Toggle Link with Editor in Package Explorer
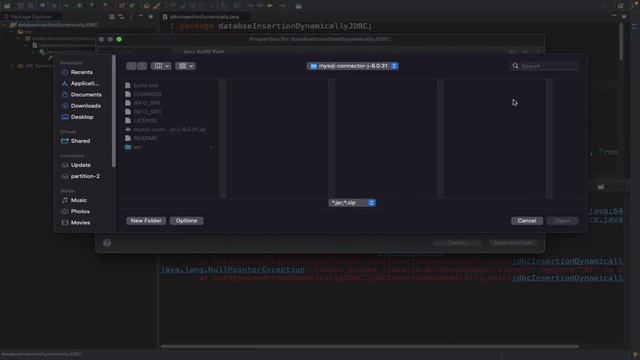Viewport: 640px width, 360px height. point(121,17)
